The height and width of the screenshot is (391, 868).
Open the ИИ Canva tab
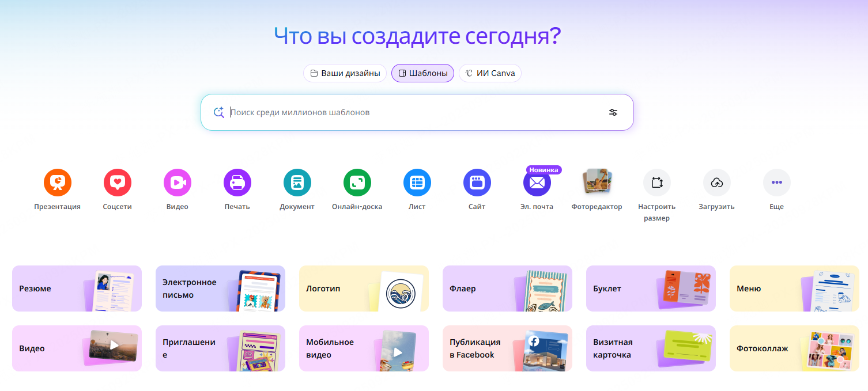click(x=489, y=73)
